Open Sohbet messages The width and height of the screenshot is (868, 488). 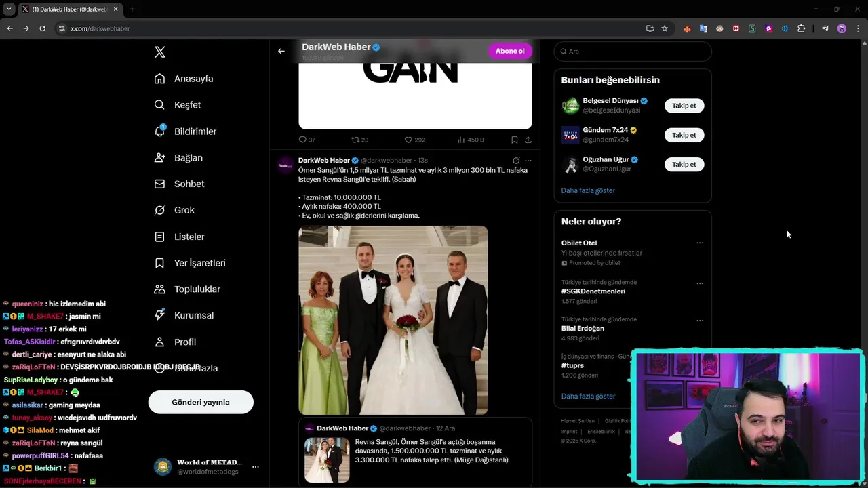[x=179, y=184]
